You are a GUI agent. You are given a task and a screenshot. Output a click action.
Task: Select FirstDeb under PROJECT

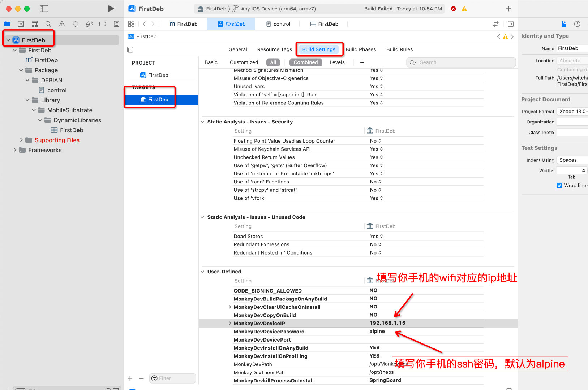point(158,75)
